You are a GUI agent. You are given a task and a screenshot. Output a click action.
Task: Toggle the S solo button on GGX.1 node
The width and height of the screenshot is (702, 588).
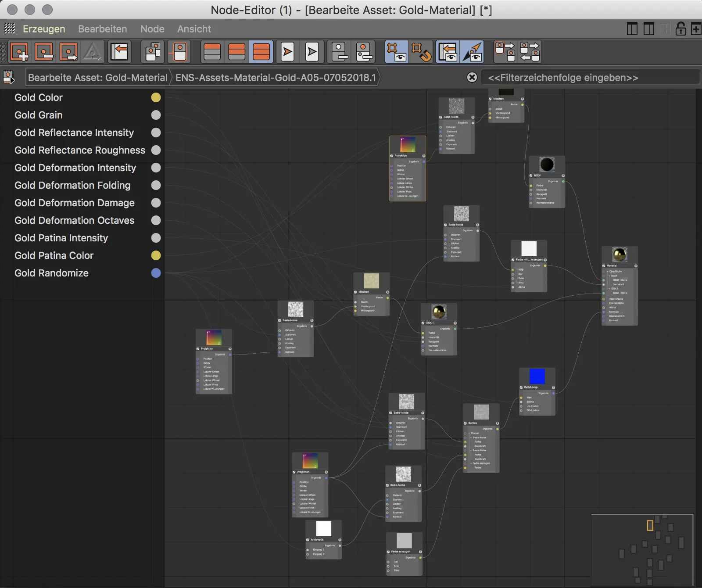pos(455,323)
